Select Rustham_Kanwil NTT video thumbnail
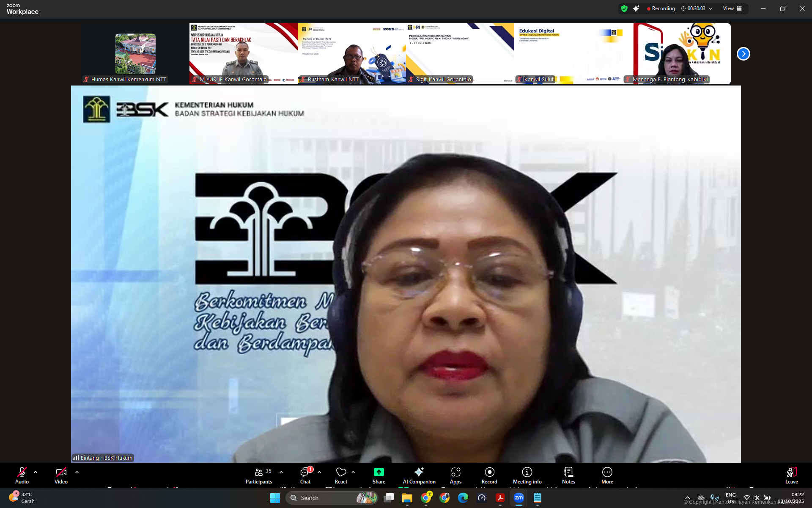The width and height of the screenshot is (812, 508). pyautogui.click(x=351, y=54)
